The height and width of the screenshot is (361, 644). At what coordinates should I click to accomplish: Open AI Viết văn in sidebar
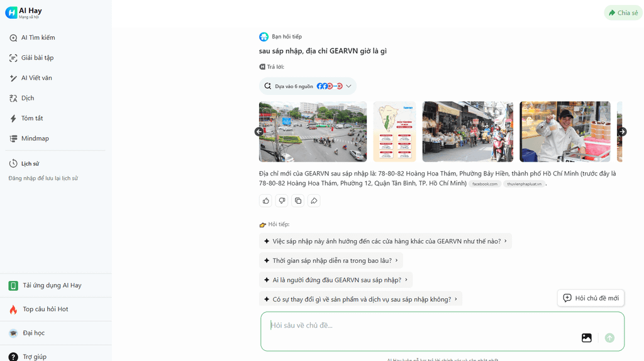point(36,77)
